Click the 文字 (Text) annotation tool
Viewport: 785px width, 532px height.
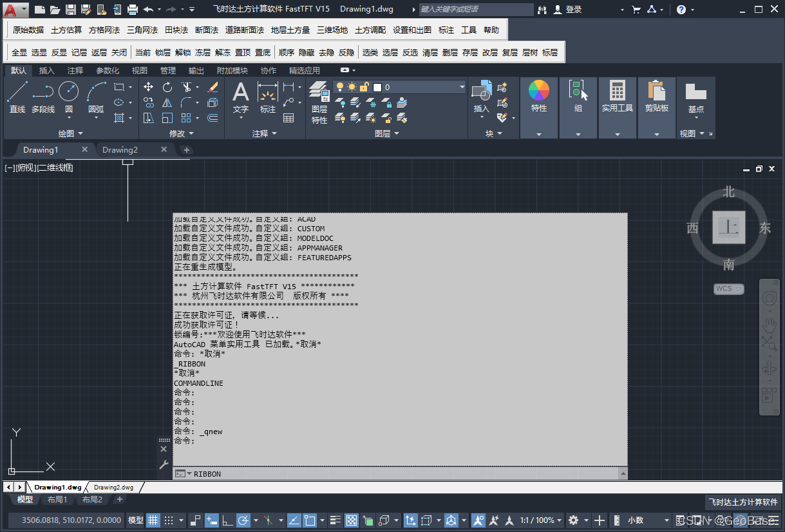click(x=241, y=97)
